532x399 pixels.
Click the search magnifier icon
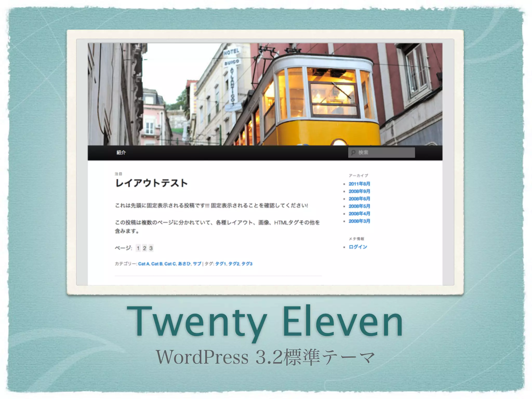click(x=353, y=152)
